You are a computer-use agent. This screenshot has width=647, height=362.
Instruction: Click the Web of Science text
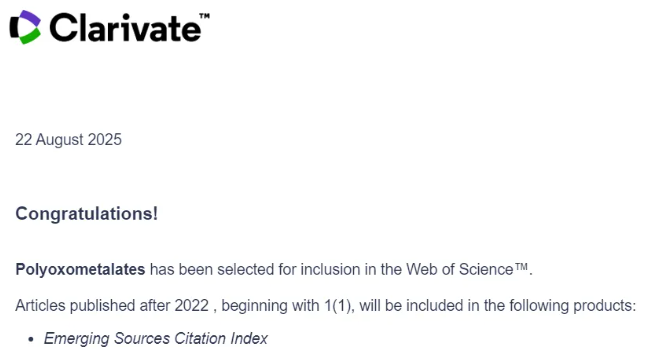pyautogui.click(x=460, y=270)
